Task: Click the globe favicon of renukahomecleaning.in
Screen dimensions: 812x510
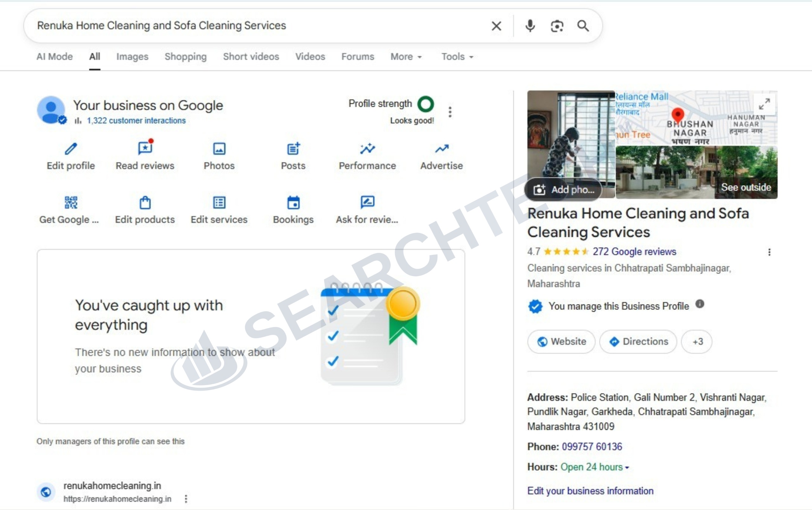Action: 46,492
